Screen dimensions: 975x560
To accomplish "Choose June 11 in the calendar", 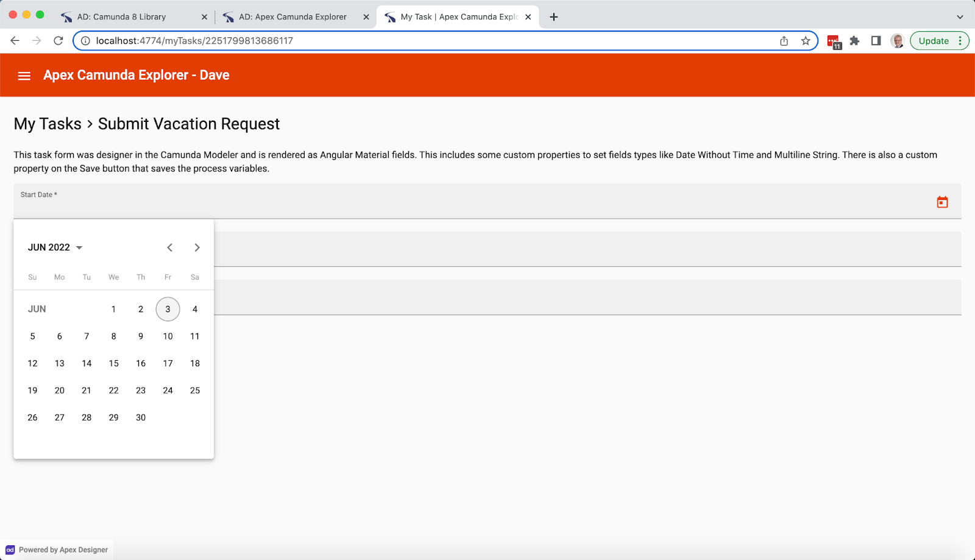I will pyautogui.click(x=195, y=336).
